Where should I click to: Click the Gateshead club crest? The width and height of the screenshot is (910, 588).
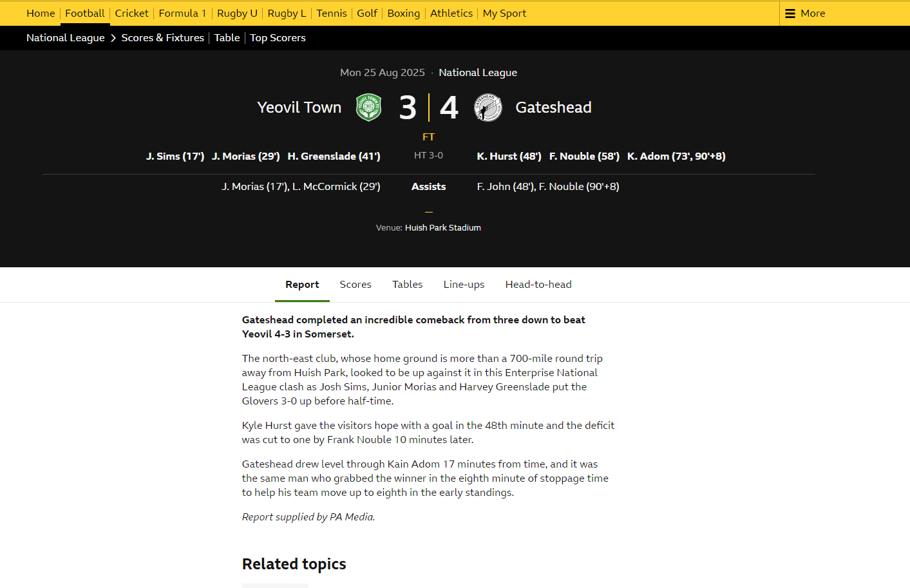pyautogui.click(x=488, y=108)
